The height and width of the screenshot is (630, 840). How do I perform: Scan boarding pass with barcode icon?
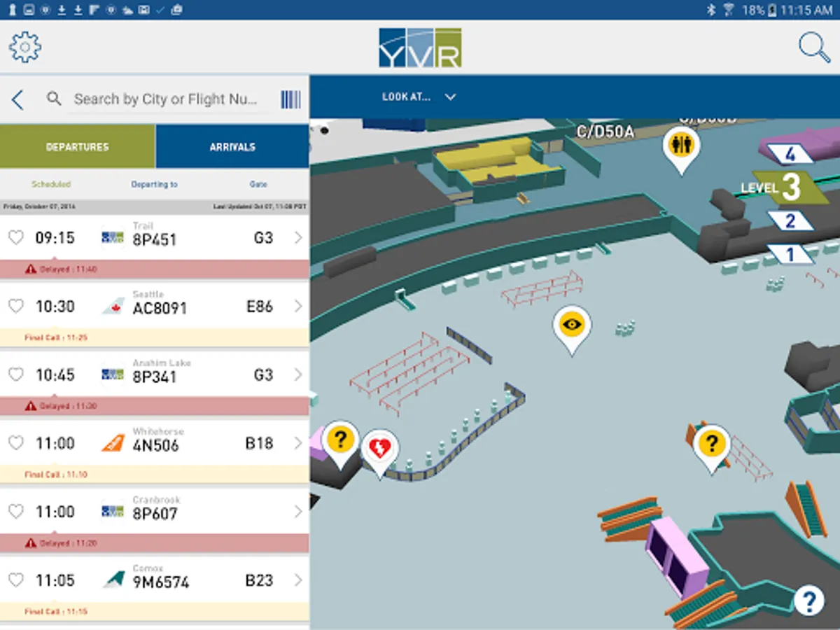[291, 99]
